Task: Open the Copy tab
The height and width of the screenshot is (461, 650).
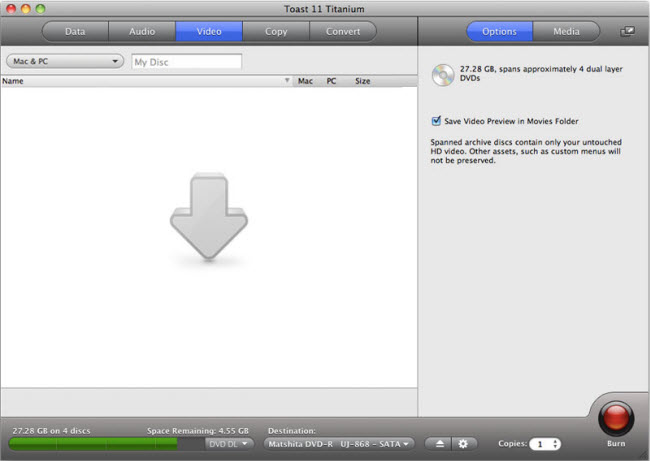Action: click(276, 32)
